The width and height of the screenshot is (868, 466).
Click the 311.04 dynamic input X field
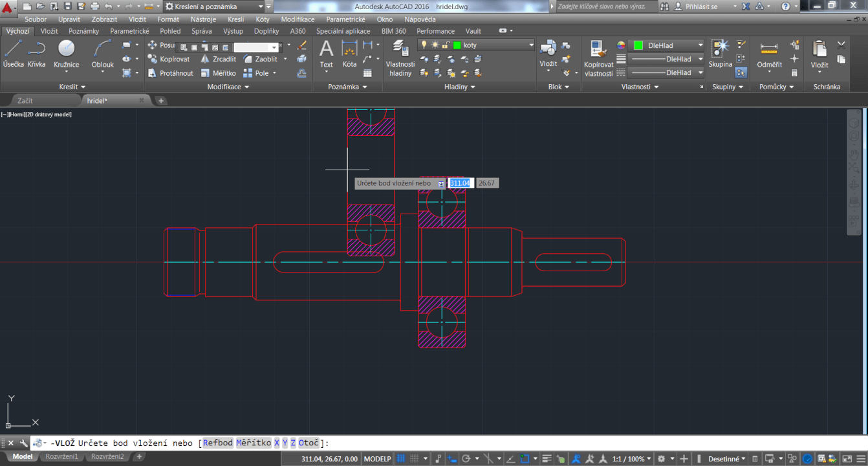tap(461, 184)
